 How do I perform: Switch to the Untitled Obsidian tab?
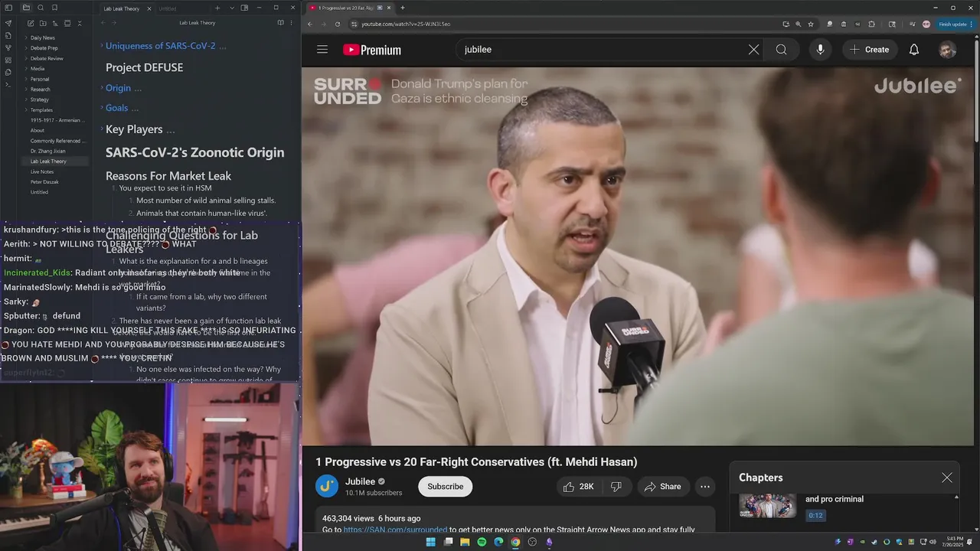point(168,8)
